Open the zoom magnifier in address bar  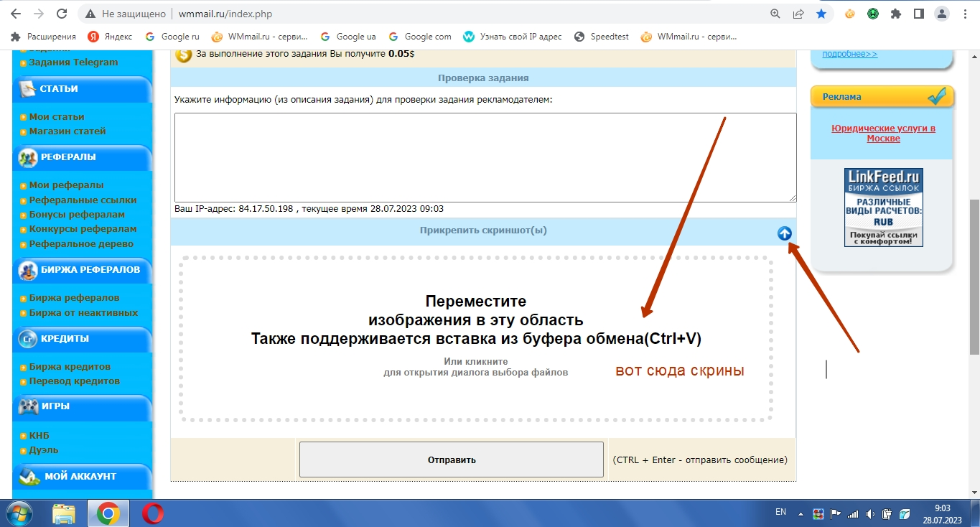(775, 14)
